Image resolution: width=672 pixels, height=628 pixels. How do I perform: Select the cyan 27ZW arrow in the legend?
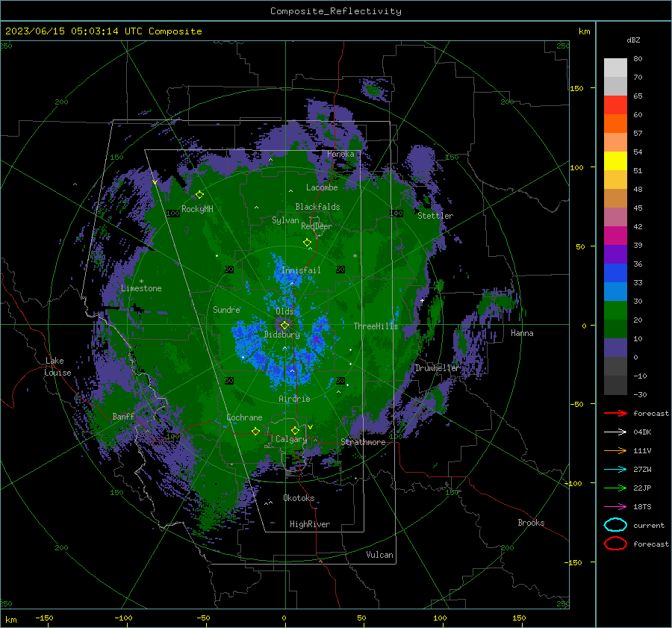click(x=615, y=469)
